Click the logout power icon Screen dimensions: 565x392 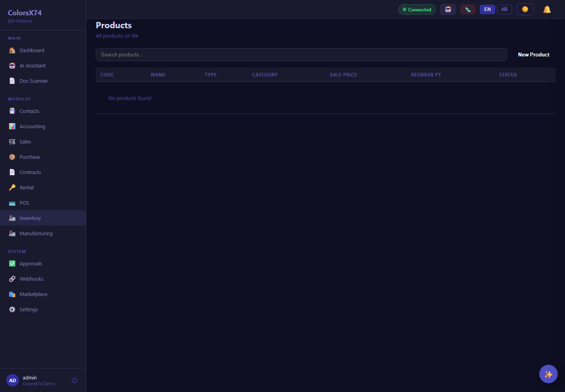click(75, 380)
